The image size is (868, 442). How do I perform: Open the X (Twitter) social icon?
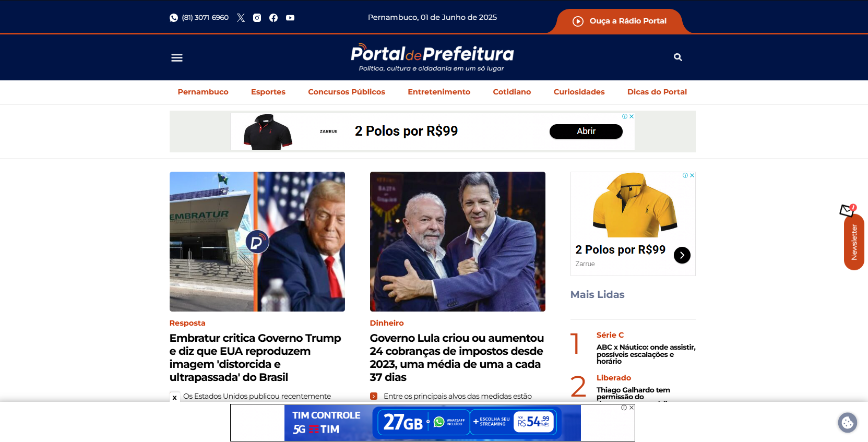[x=241, y=18]
